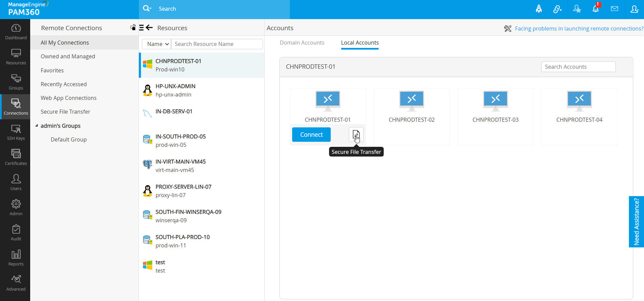
Task: Click the Search Resource Name field
Action: pos(217,44)
